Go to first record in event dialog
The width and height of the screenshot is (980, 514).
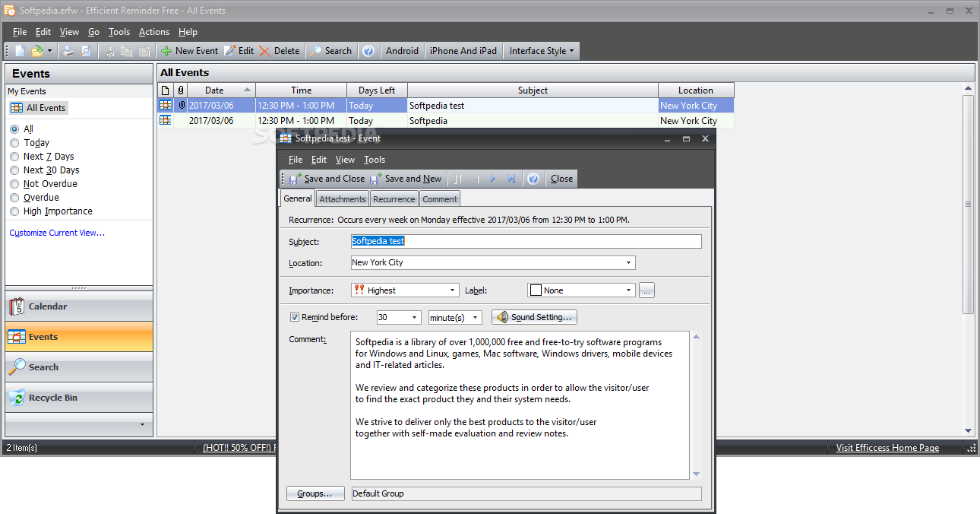coord(458,179)
